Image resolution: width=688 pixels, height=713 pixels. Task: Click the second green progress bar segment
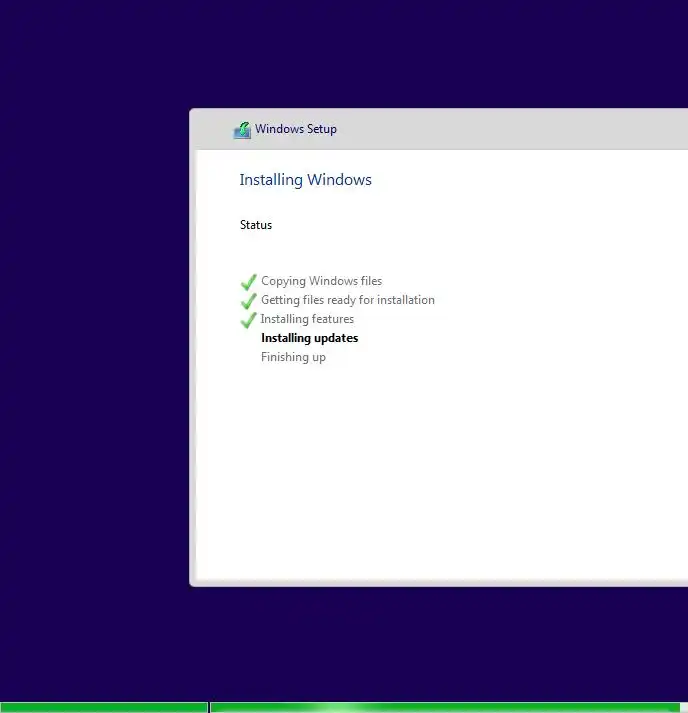[x=445, y=708]
